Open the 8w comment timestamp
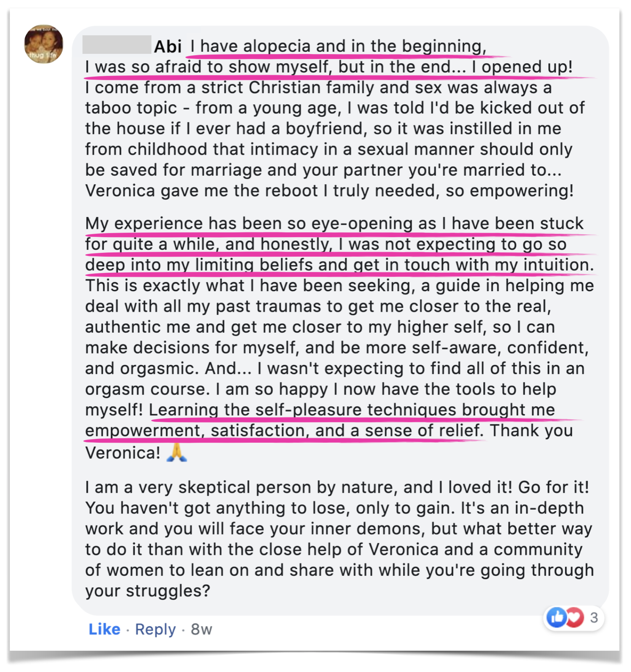631x672 pixels. tap(201, 629)
